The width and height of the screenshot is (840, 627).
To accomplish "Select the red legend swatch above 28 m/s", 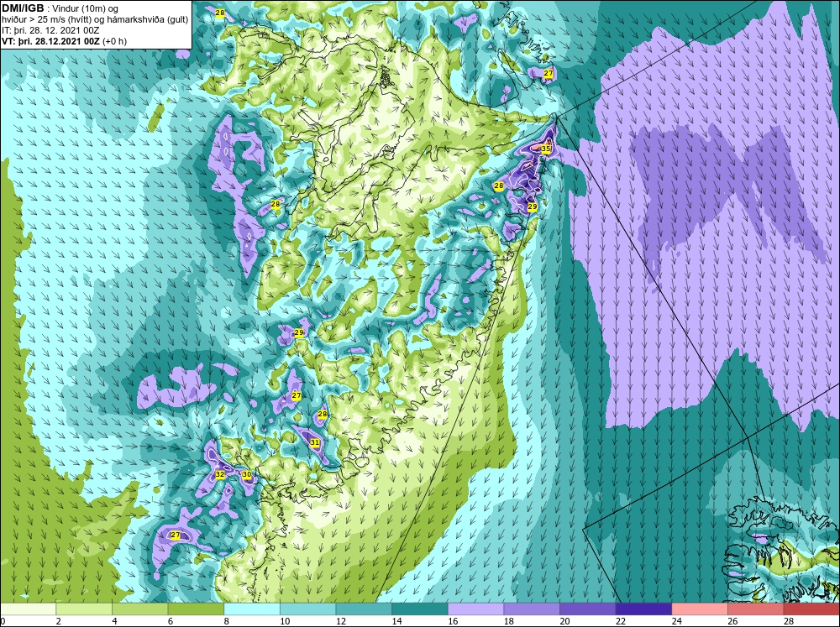I will [x=811, y=609].
